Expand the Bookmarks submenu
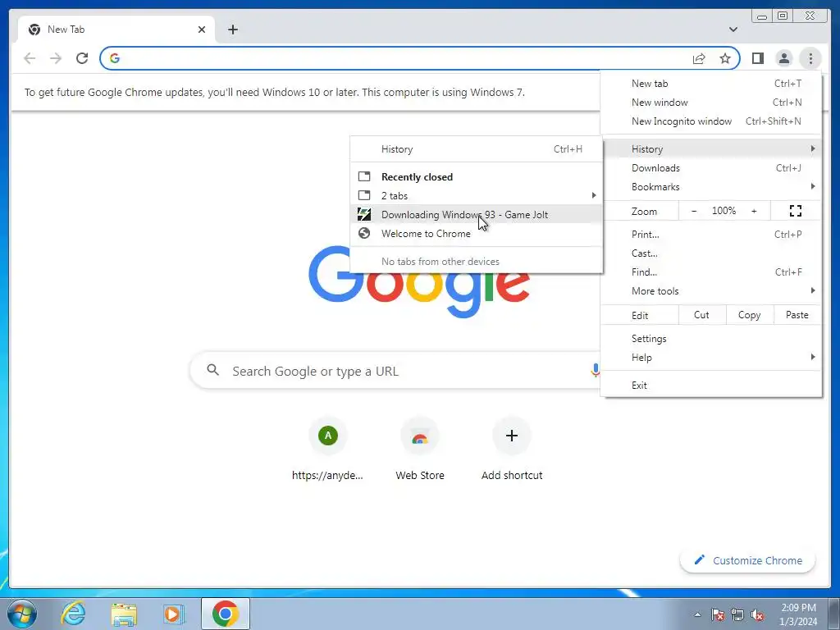Image resolution: width=840 pixels, height=630 pixels. (711, 186)
